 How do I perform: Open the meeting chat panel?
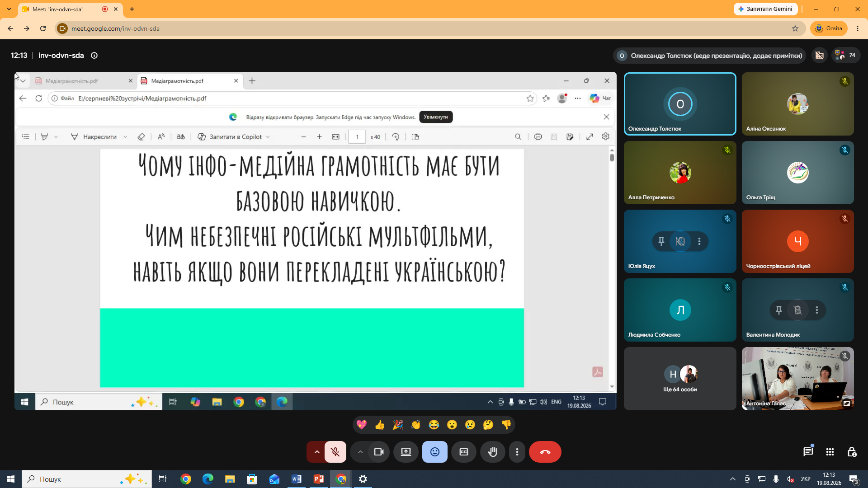(808, 452)
